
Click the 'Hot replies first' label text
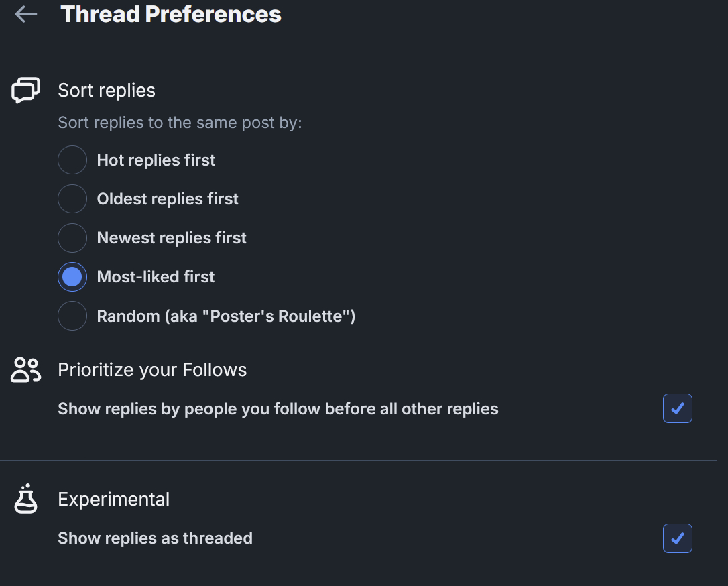tap(156, 160)
